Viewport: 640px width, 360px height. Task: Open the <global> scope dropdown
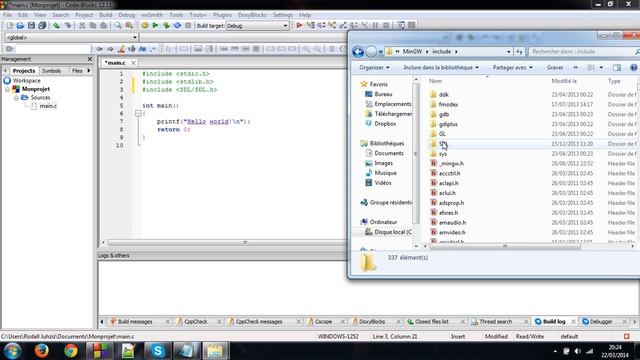[x=71, y=37]
